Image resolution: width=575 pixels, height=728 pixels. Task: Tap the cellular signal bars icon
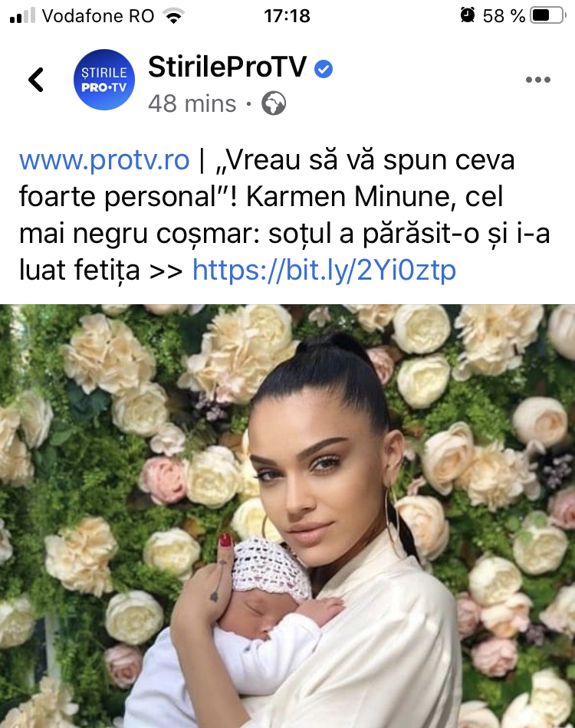(x=22, y=16)
